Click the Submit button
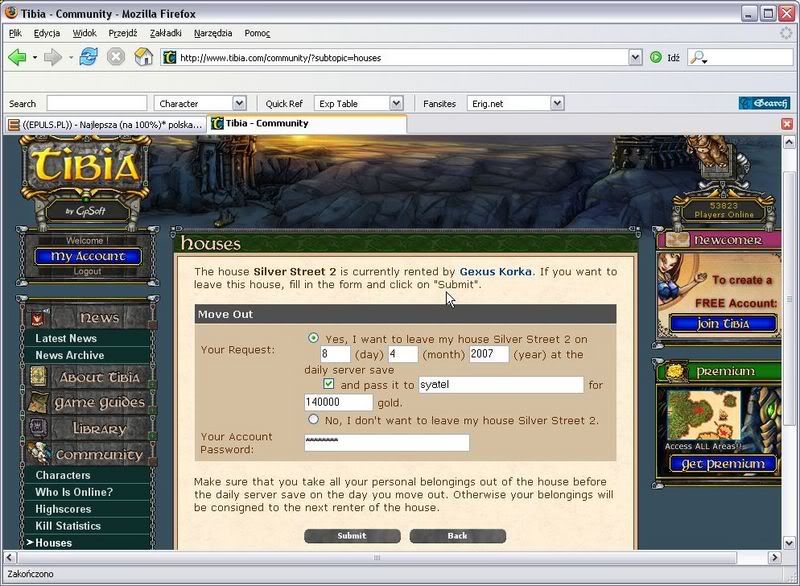The height and width of the screenshot is (586, 800). 352,536
